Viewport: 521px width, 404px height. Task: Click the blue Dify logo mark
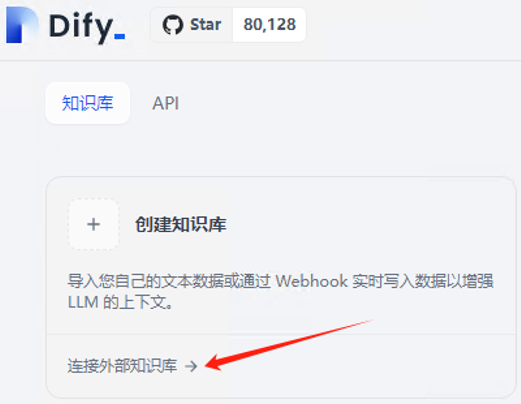click(x=22, y=25)
